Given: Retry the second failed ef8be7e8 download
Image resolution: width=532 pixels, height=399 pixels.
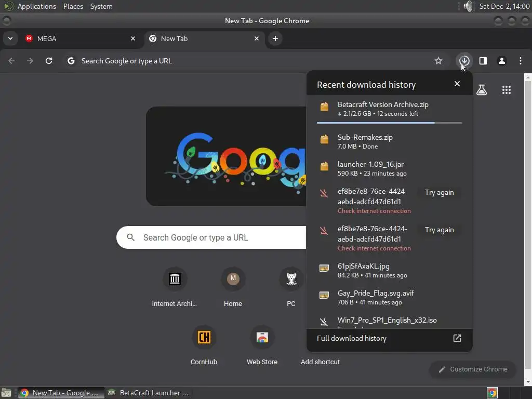Looking at the screenshot, I should 439,230.
